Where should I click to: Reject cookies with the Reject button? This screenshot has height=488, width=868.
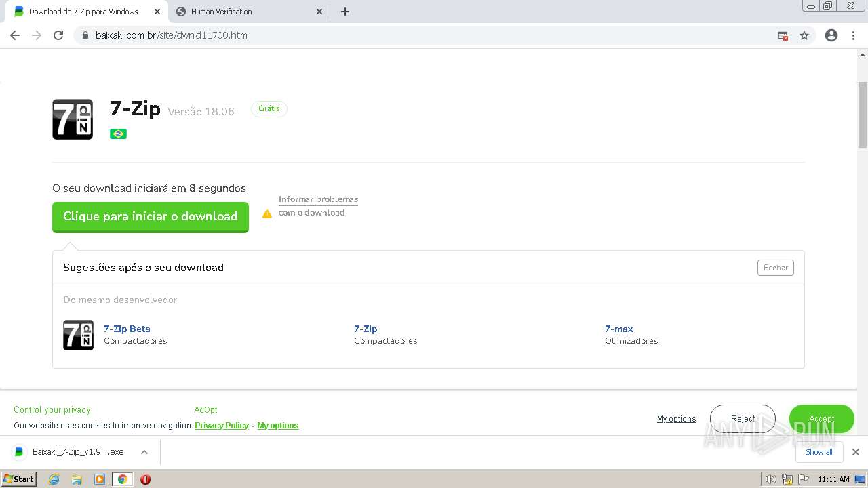(743, 419)
